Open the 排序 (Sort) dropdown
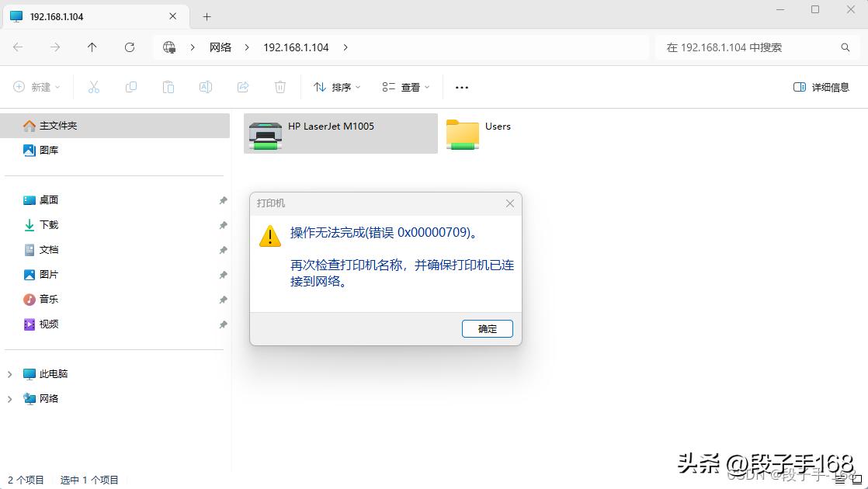The height and width of the screenshot is (489, 868). point(335,87)
